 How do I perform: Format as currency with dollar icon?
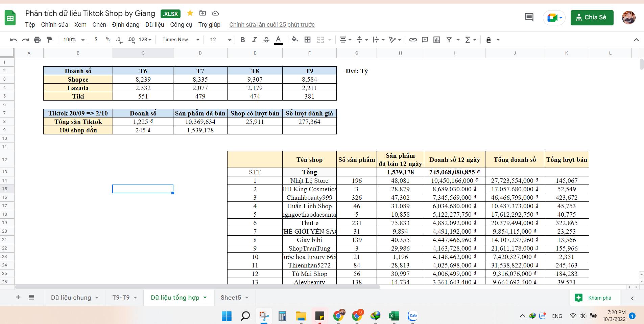click(x=96, y=40)
